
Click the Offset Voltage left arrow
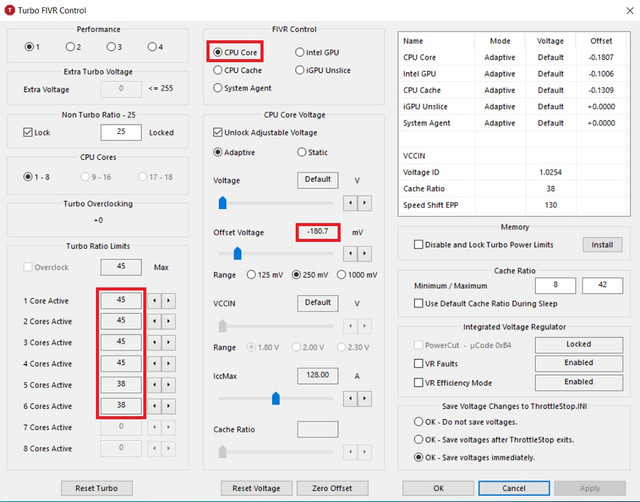pyautogui.click(x=350, y=254)
